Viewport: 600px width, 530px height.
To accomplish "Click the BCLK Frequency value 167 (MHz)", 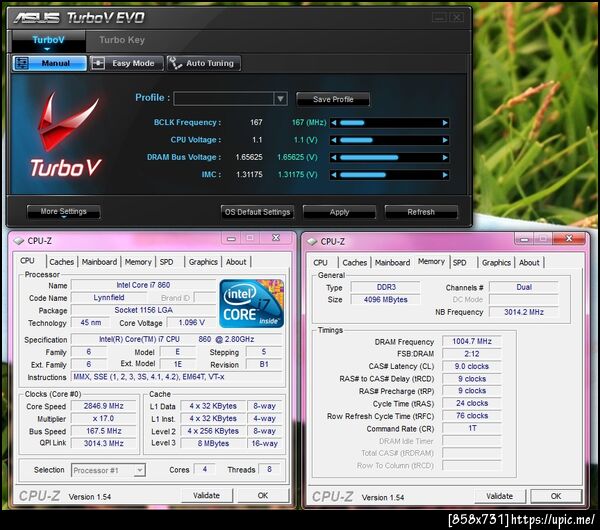I will point(309,122).
